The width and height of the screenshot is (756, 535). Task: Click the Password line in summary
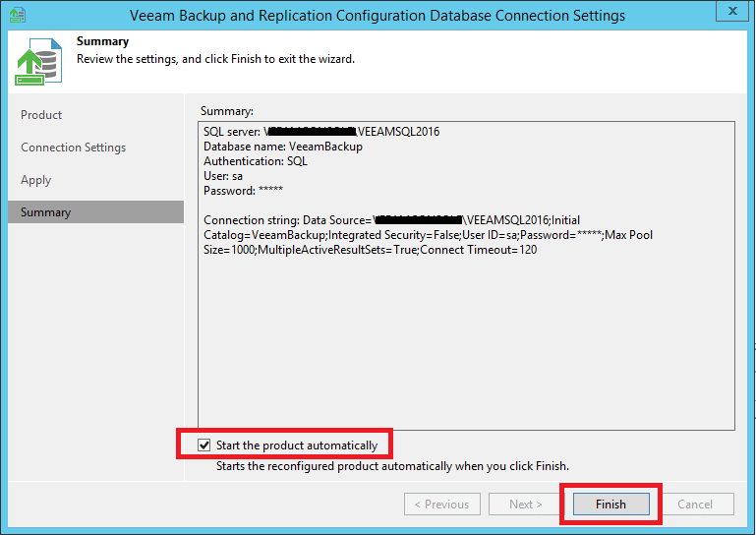click(243, 191)
